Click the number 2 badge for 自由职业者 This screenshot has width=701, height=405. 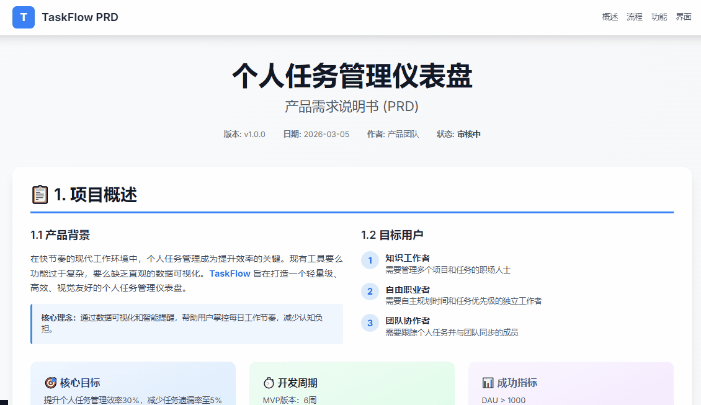pos(370,291)
